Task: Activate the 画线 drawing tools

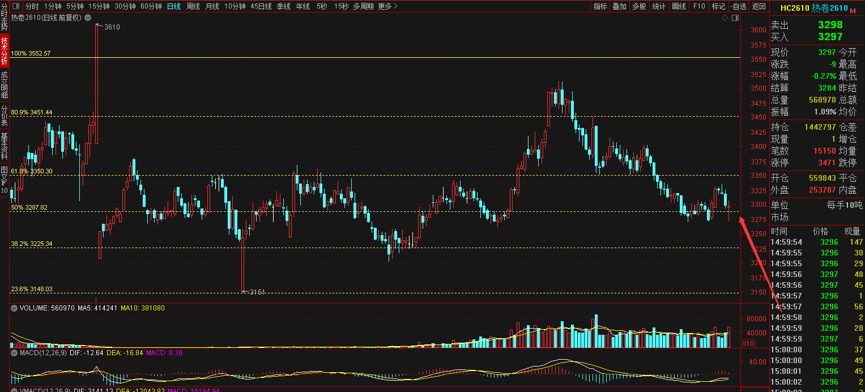Action: click(679, 7)
